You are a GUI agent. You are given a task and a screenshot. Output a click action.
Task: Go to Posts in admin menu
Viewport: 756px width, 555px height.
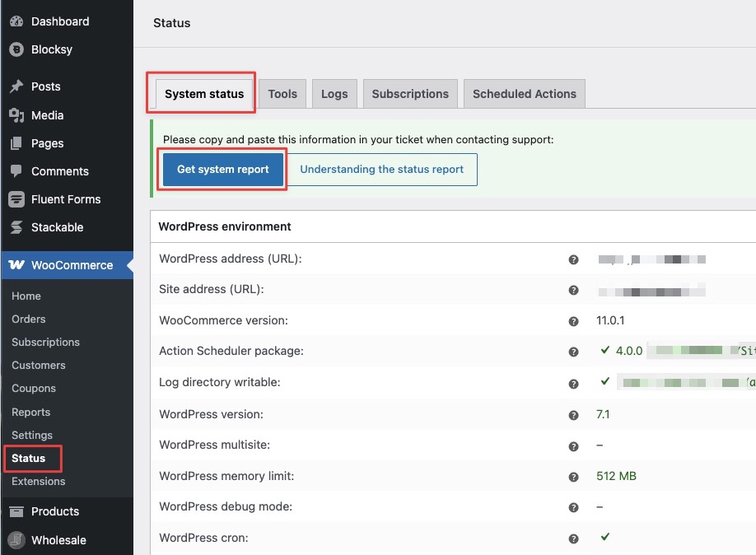[x=46, y=86]
